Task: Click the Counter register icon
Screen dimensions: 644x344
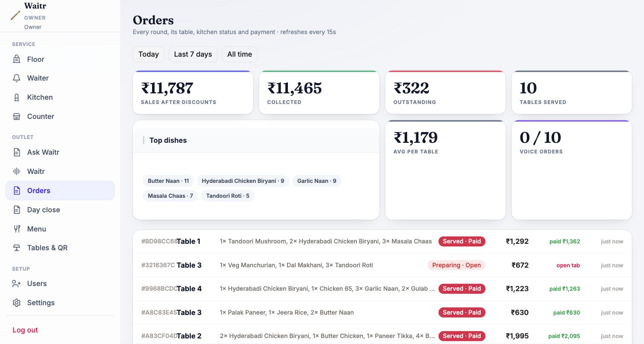Action: [17, 116]
